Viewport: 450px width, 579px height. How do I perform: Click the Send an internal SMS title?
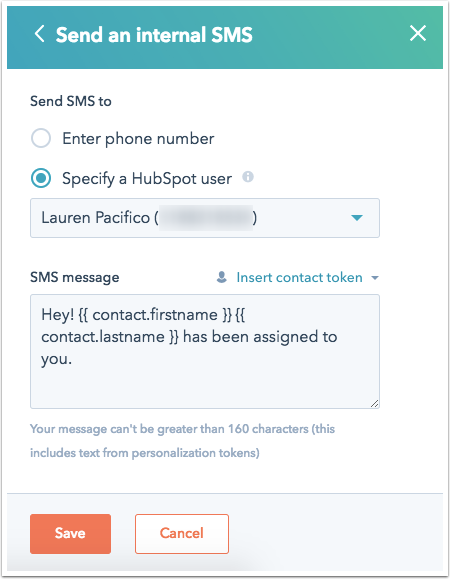pyautogui.click(x=154, y=35)
